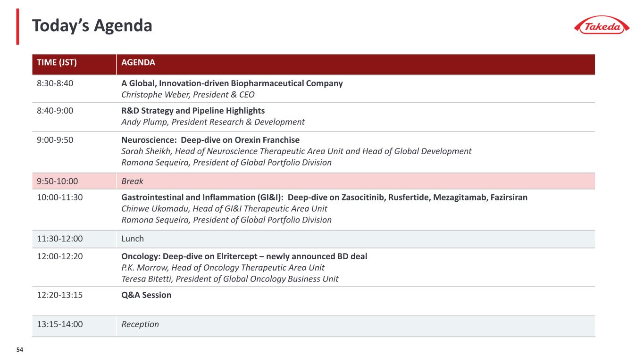
Task: Select the Q&A Session entry
Action: pos(146,295)
